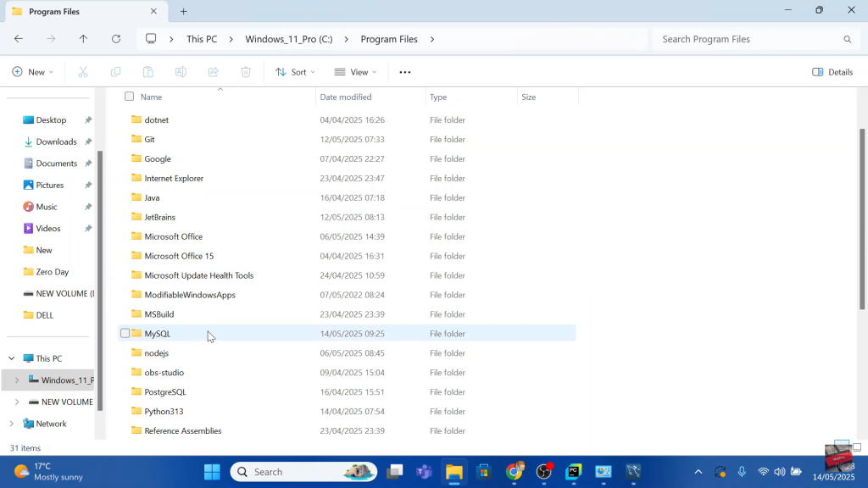The height and width of the screenshot is (488, 868).
Task: Open Microsoft Store from the taskbar
Action: (x=484, y=472)
